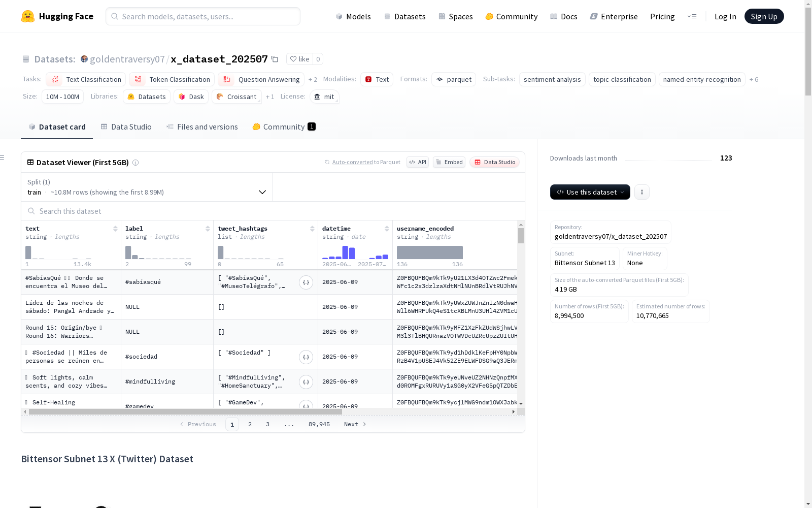Open Spaces in the top navigation

(x=456, y=16)
